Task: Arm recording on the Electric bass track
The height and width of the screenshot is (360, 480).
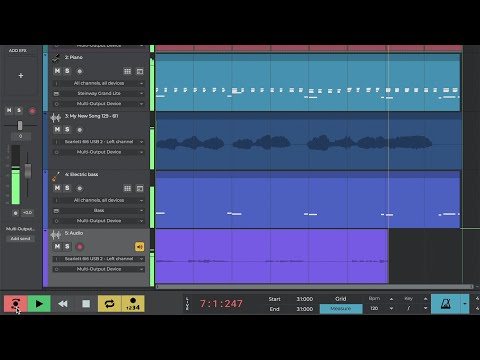Action: (79, 188)
